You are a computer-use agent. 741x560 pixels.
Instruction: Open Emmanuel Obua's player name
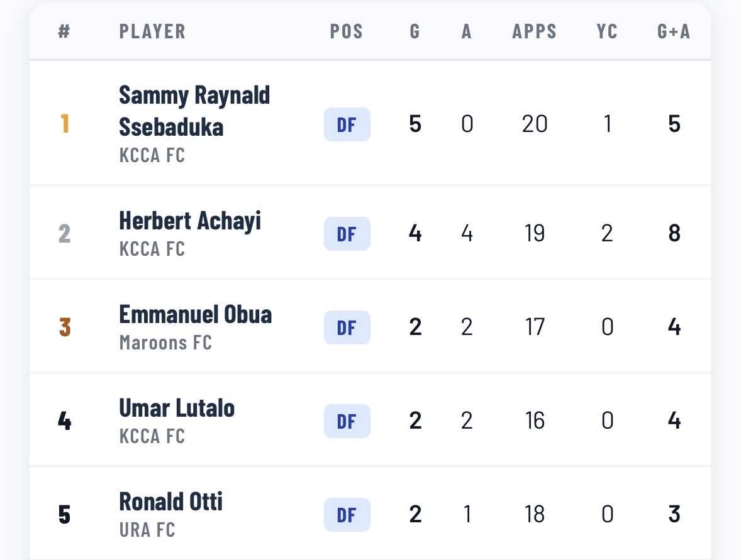click(x=195, y=314)
